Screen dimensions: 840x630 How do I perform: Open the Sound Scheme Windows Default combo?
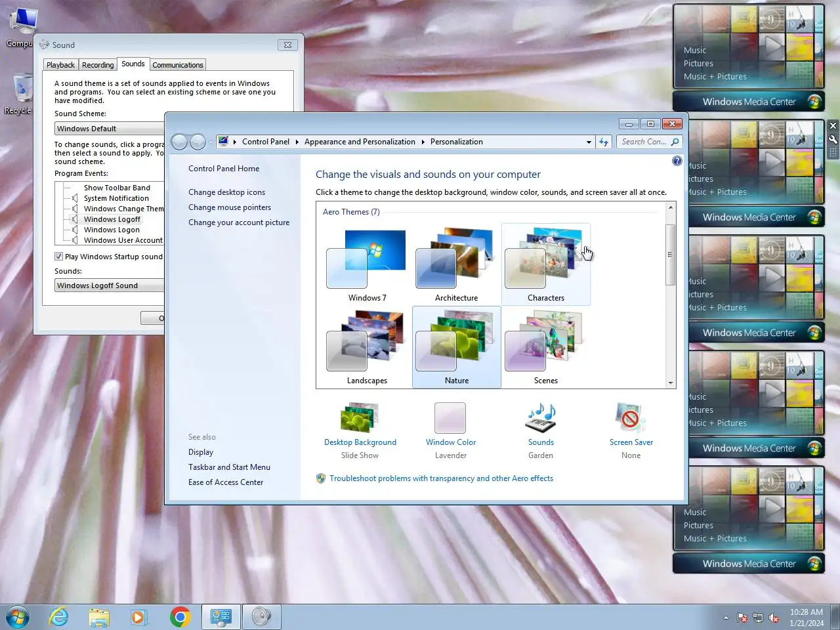(109, 129)
